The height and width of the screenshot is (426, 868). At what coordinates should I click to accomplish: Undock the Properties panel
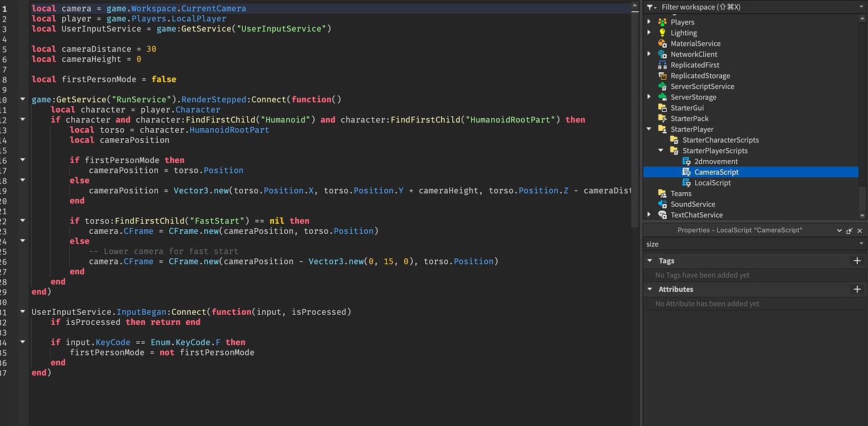tap(849, 231)
